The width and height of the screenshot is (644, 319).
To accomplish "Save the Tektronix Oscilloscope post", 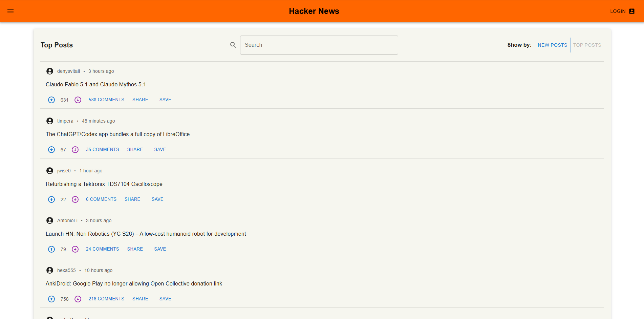I will point(157,199).
